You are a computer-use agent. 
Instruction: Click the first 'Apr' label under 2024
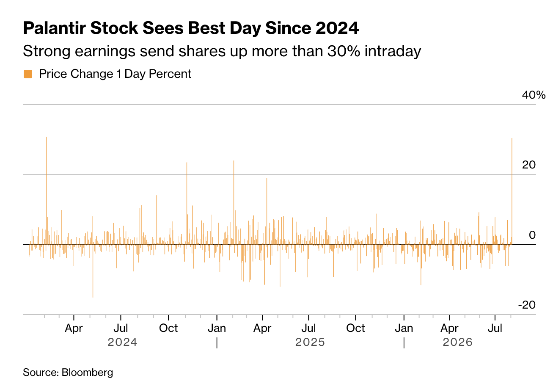pos(74,328)
